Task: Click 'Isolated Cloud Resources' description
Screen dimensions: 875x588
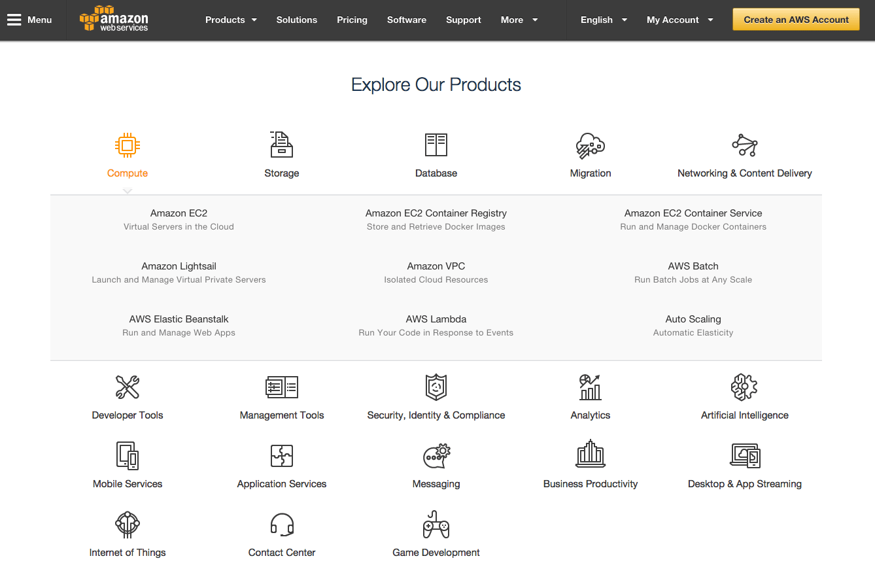Action: 436,280
